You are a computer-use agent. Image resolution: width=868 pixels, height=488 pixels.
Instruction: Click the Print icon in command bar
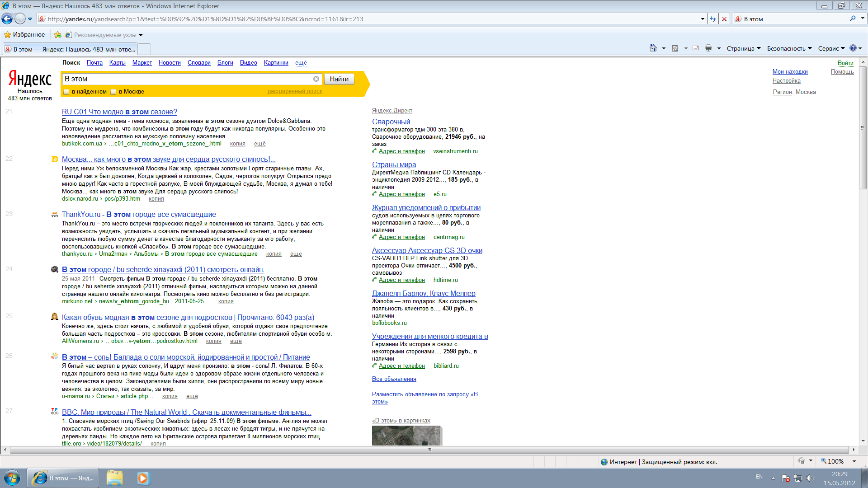point(708,48)
